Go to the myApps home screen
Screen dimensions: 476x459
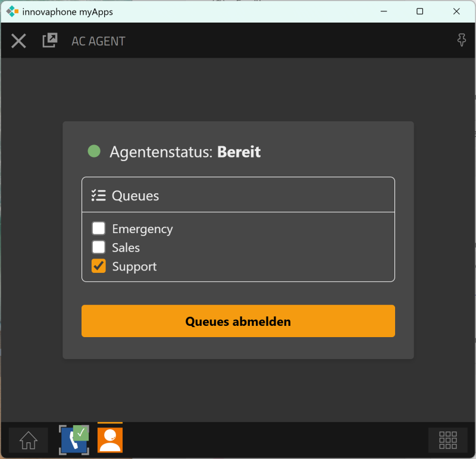pos(29,440)
